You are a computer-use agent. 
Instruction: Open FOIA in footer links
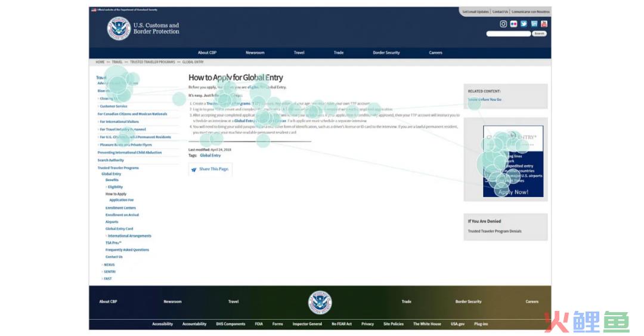(x=259, y=324)
